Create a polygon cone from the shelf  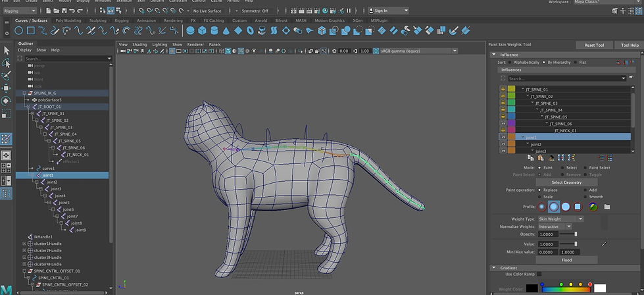coord(226,30)
